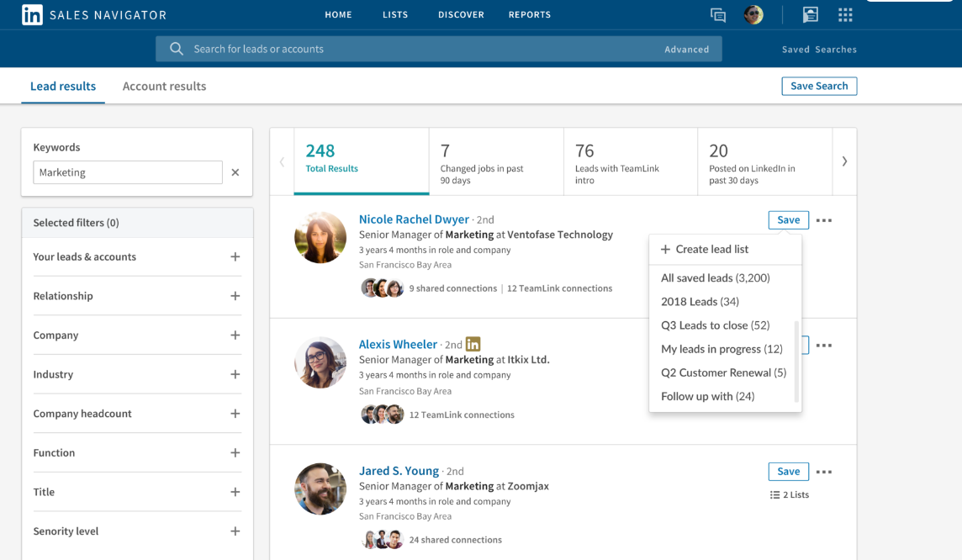Open the user profile avatar menu
Screen dimensions: 962x560
(x=753, y=15)
